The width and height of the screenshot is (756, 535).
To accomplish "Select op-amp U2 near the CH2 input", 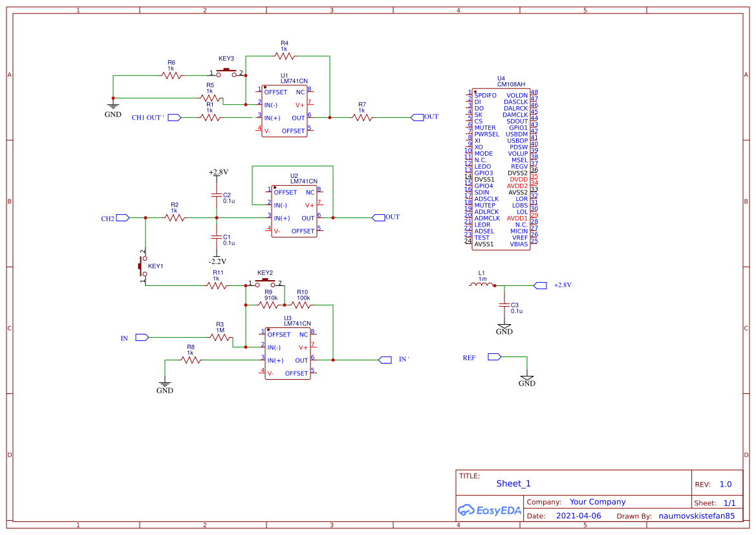I will pyautogui.click(x=293, y=212).
